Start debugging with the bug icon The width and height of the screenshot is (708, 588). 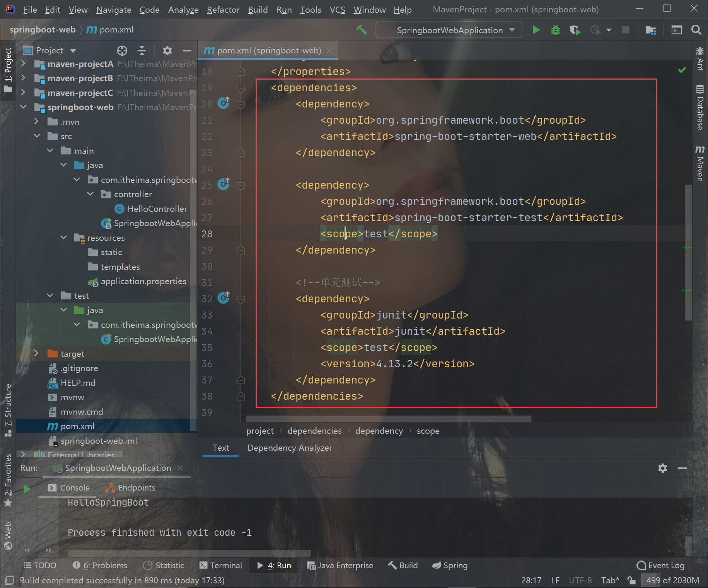(x=556, y=30)
